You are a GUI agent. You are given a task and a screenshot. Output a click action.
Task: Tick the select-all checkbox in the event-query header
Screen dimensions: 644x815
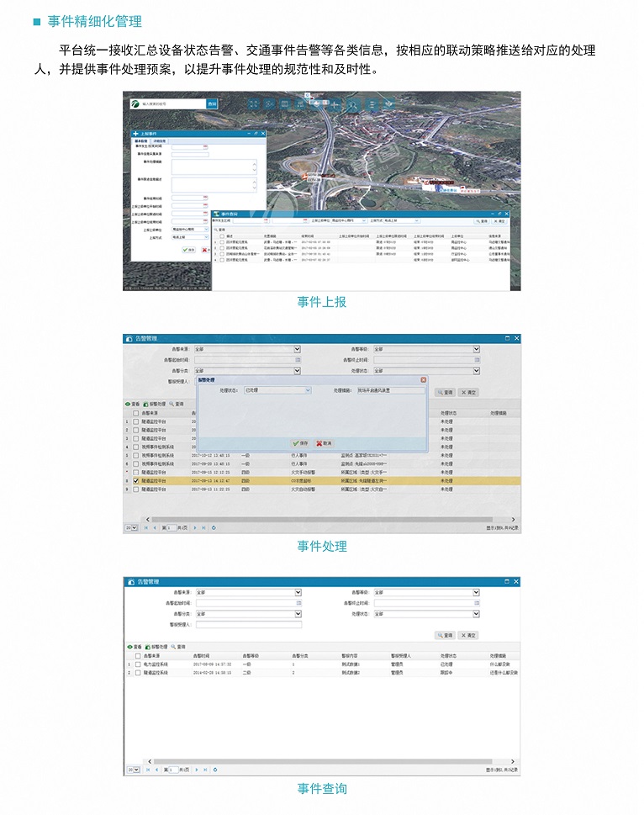[x=136, y=655]
